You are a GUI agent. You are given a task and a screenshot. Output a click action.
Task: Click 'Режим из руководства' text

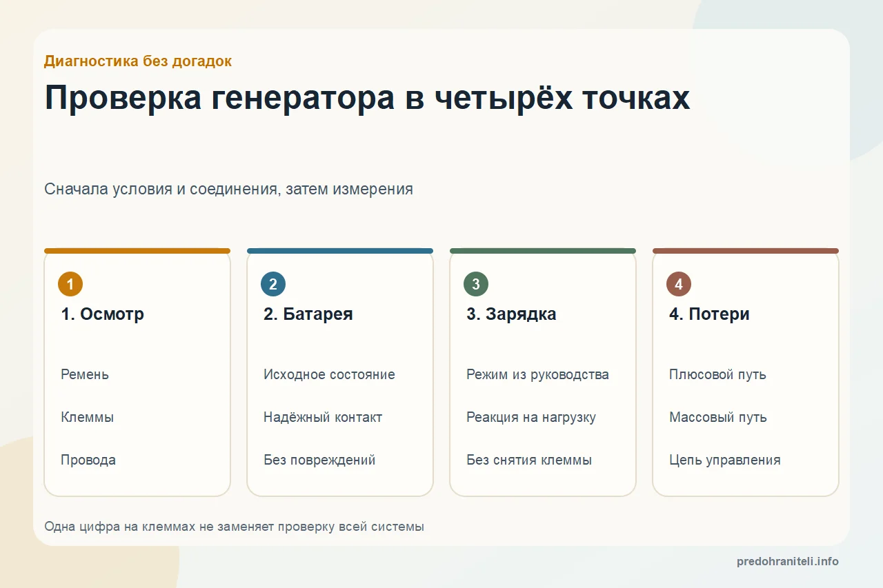[537, 374]
